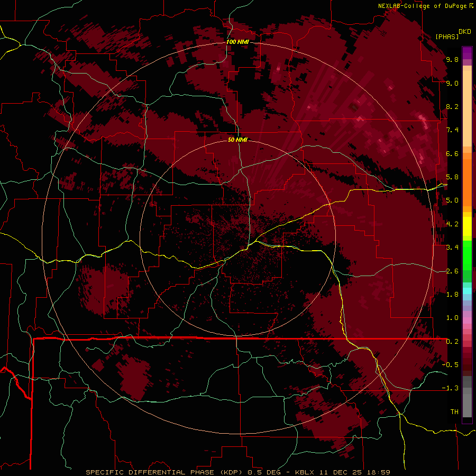Click the 100 NMI range ring label
476x476 pixels.
[x=237, y=42]
